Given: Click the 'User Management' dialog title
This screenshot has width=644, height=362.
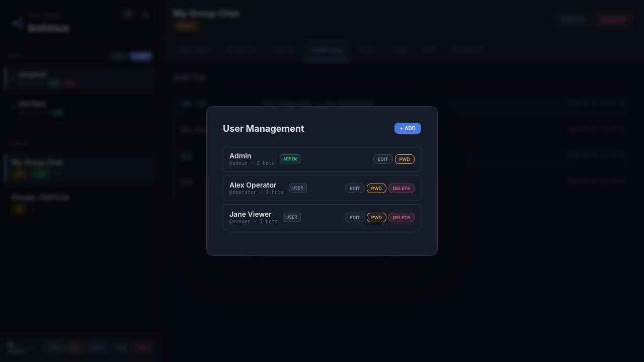Looking at the screenshot, I should (x=264, y=129).
